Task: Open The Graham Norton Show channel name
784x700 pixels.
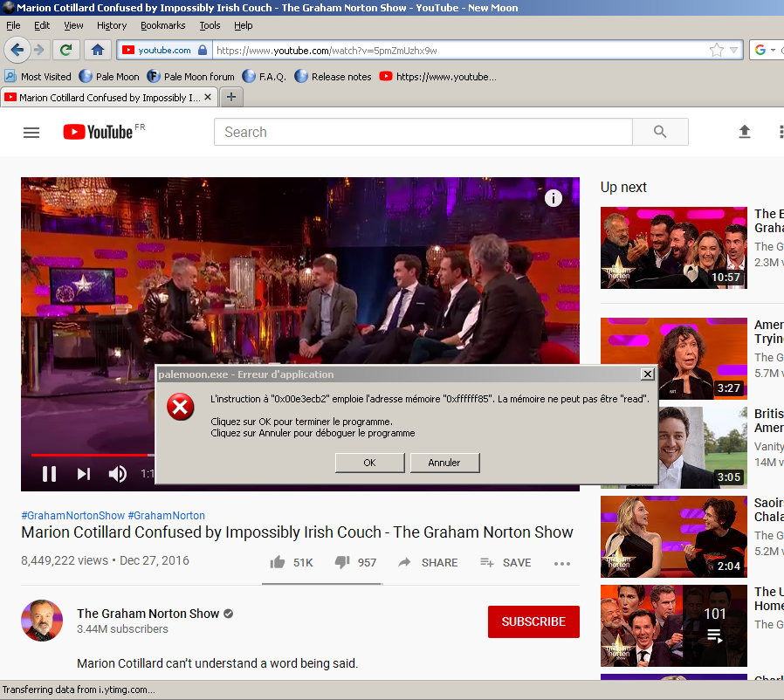Action: point(148,614)
